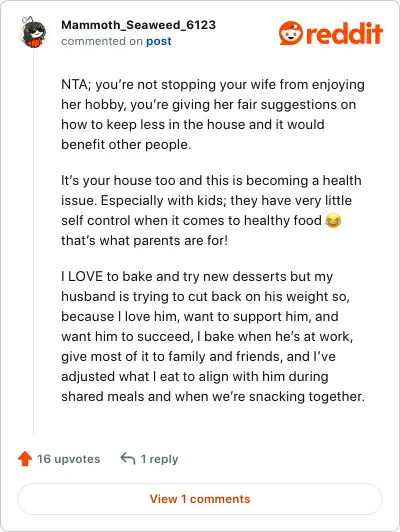Click the "16 upvotes" count
This screenshot has width=400, height=532.
(x=69, y=459)
